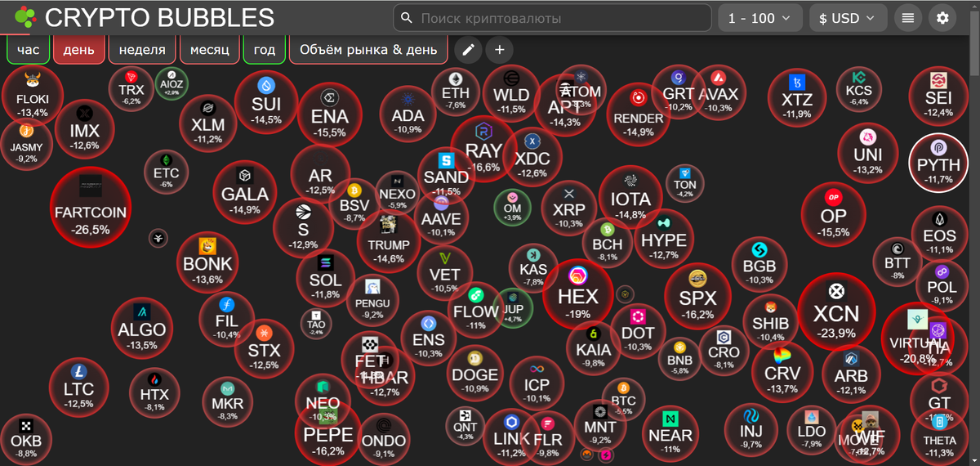This screenshot has width=980, height=466.
Task: Click the EOS bubble
Action: [939, 233]
